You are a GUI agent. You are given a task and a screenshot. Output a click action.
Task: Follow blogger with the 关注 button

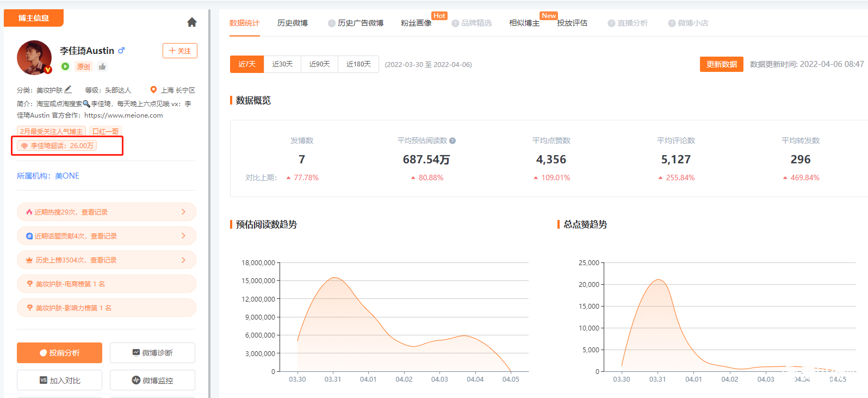pos(180,51)
